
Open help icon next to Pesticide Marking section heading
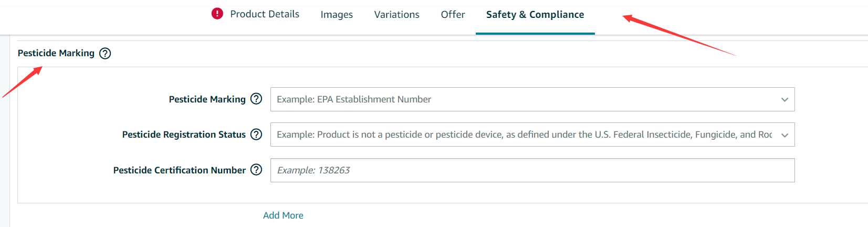[x=105, y=54]
